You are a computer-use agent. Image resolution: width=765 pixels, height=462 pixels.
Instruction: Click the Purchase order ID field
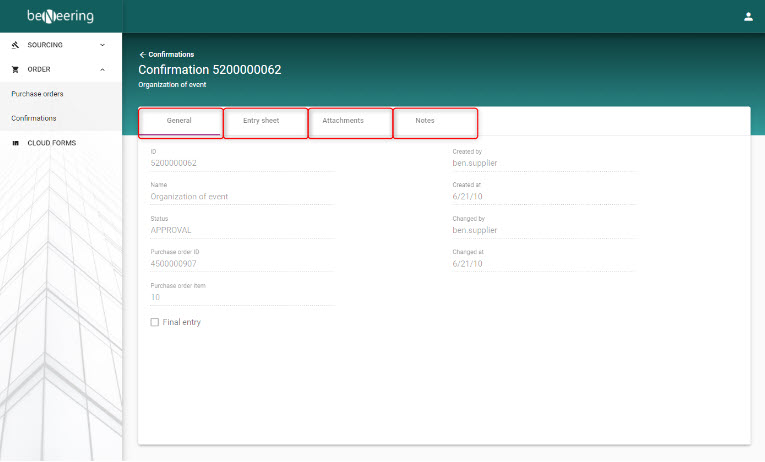240,264
